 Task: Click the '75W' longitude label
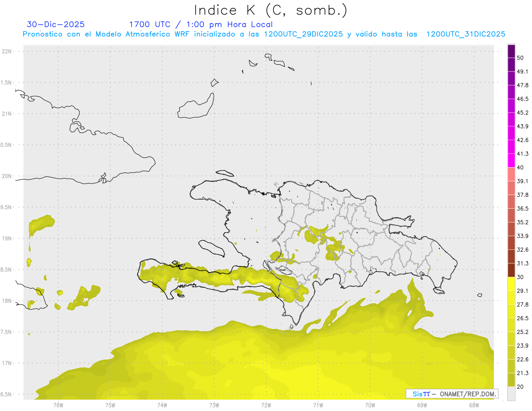pyautogui.click(x=110, y=405)
